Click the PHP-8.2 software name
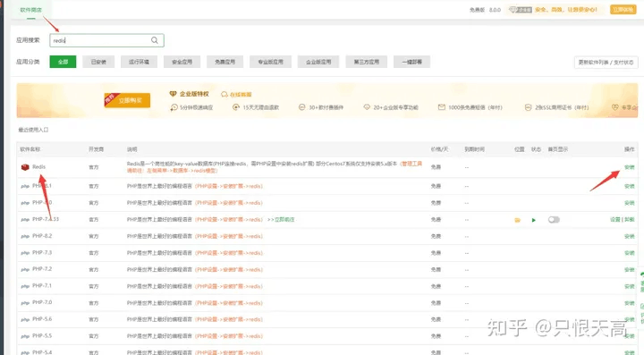The image size is (644, 355). point(42,236)
